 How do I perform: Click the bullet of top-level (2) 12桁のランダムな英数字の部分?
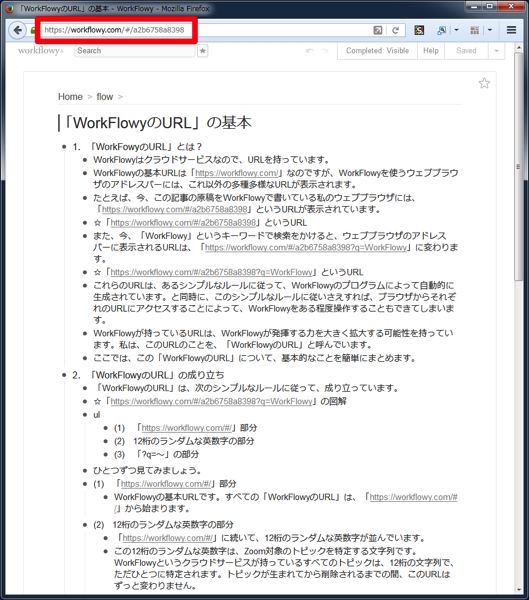(x=85, y=525)
